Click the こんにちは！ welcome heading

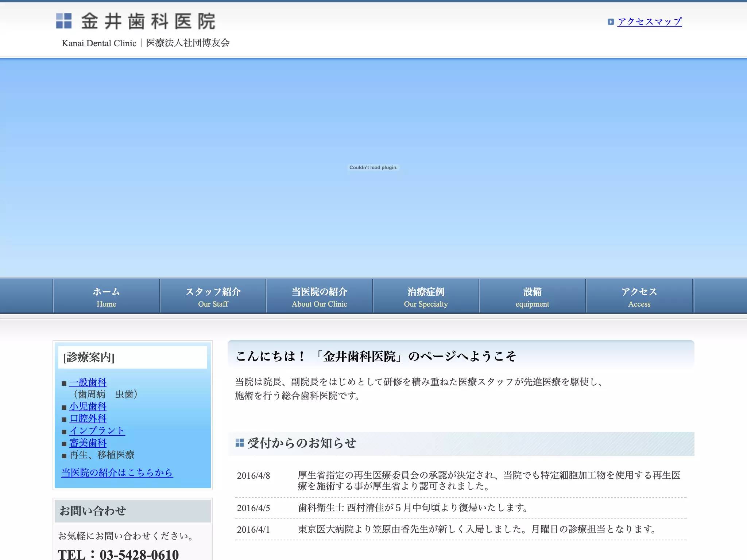376,356
